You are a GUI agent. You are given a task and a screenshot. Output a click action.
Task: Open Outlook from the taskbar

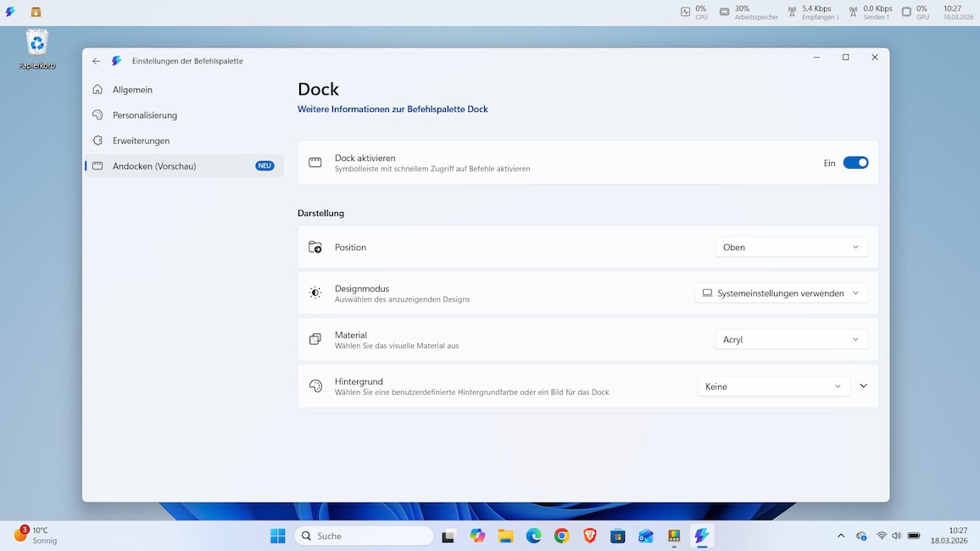(x=646, y=536)
